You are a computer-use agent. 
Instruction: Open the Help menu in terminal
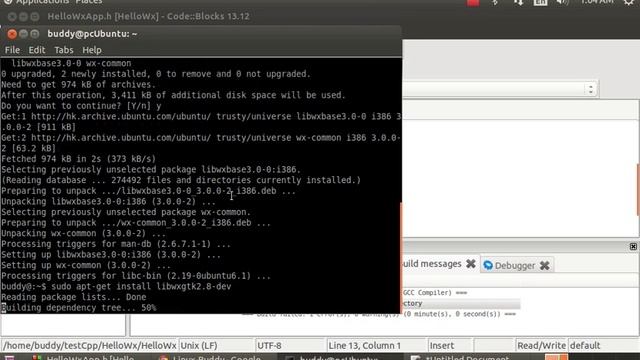coord(92,50)
